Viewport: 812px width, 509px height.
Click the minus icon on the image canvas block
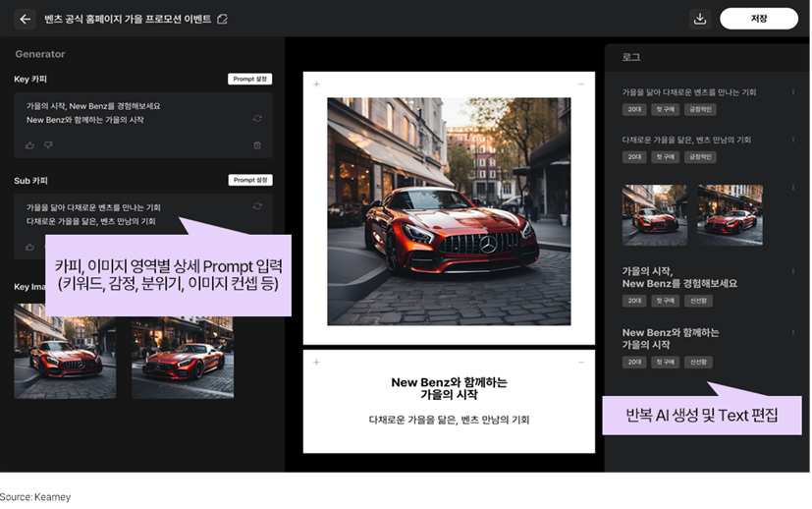[x=581, y=84]
